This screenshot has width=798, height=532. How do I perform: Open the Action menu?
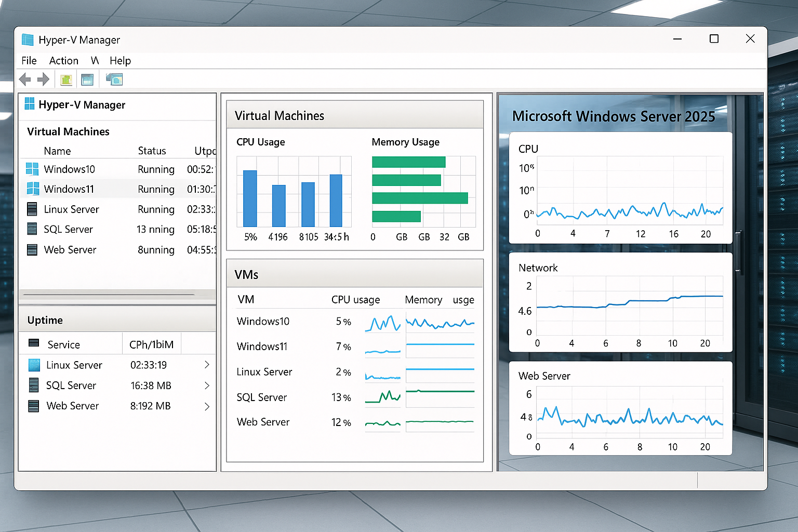pyautogui.click(x=63, y=61)
